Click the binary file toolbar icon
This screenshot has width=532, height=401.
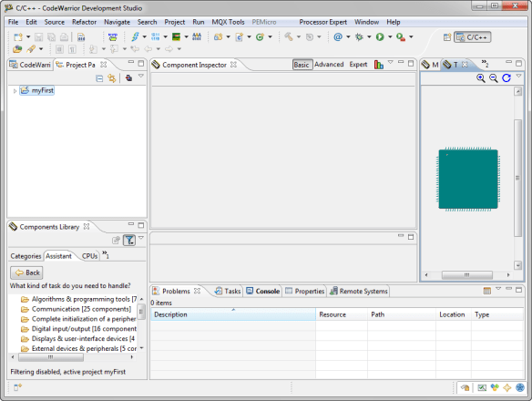81,37
